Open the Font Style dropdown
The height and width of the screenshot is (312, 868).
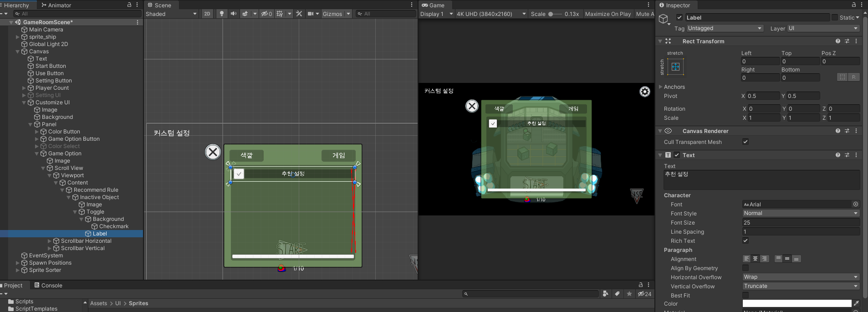pyautogui.click(x=801, y=213)
